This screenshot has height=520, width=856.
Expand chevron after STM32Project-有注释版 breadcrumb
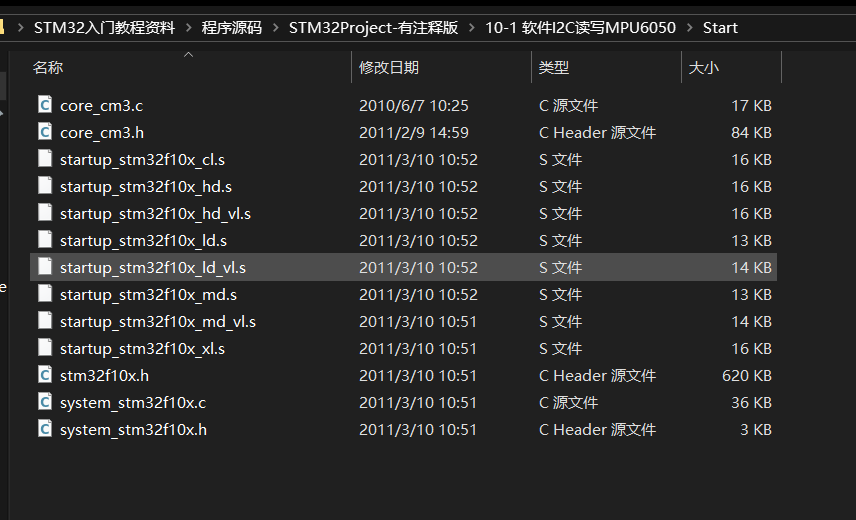click(472, 27)
